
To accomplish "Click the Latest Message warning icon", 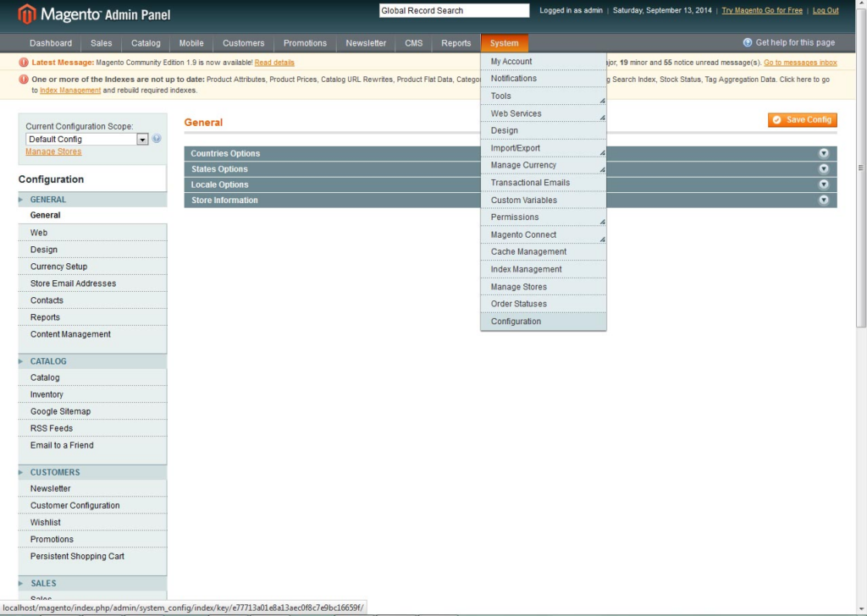I will pos(23,63).
